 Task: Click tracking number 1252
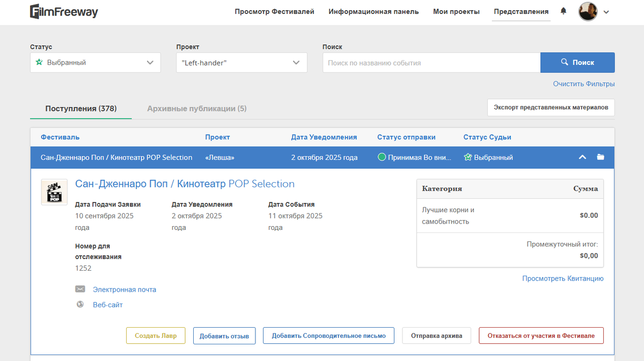pyautogui.click(x=83, y=268)
